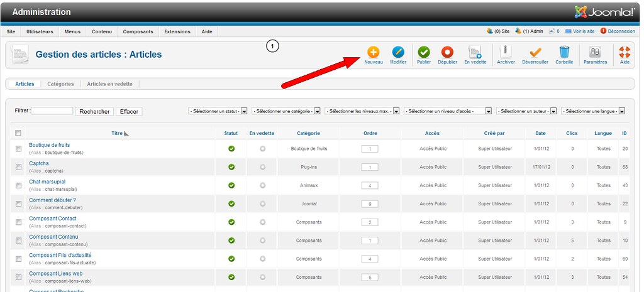Open the Boutique de fruits article link
This screenshot has width=644, height=292.
[49, 145]
